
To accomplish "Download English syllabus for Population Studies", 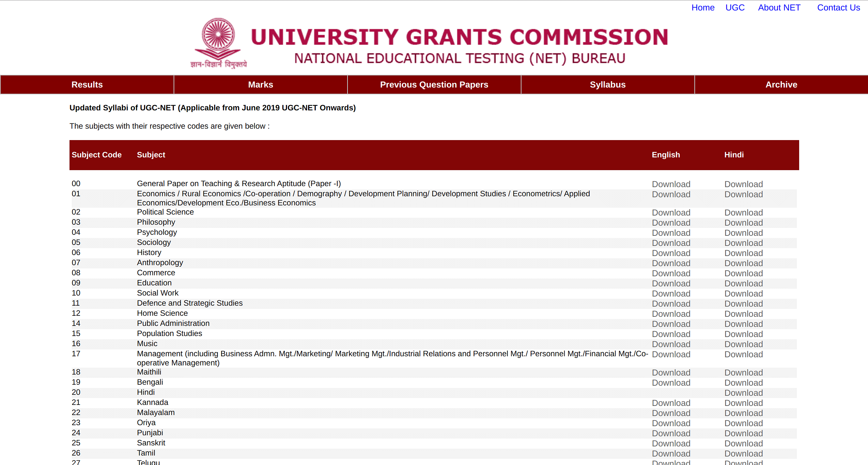I will point(671,334).
